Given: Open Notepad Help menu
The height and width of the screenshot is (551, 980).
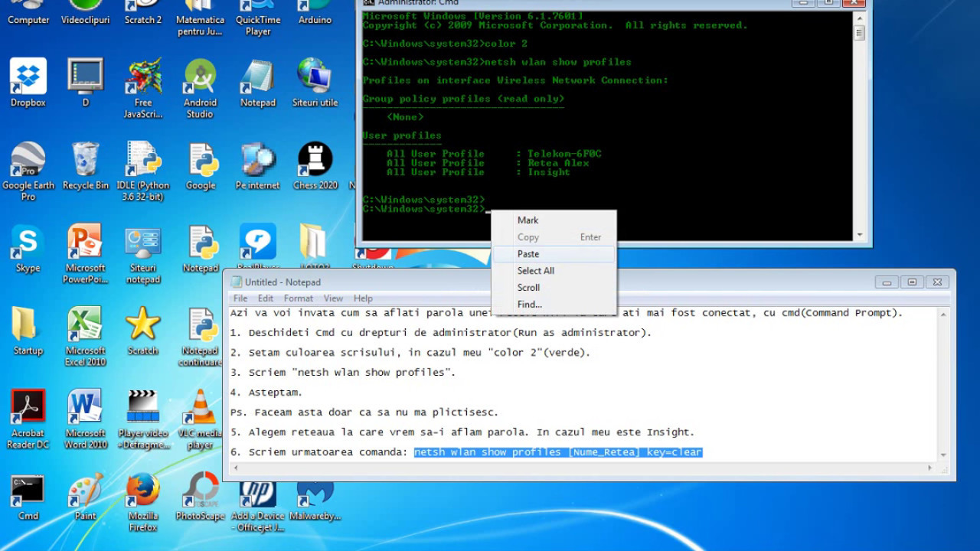Looking at the screenshot, I should (x=363, y=298).
